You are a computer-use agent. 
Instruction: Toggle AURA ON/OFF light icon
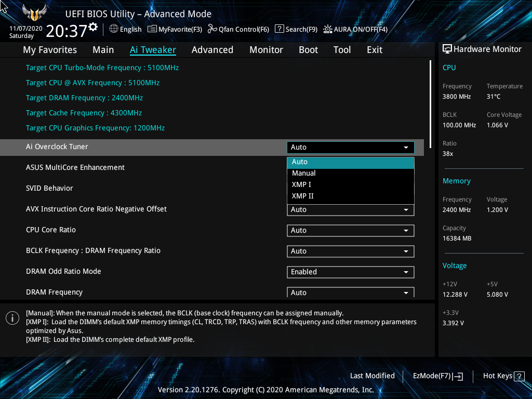[327, 29]
